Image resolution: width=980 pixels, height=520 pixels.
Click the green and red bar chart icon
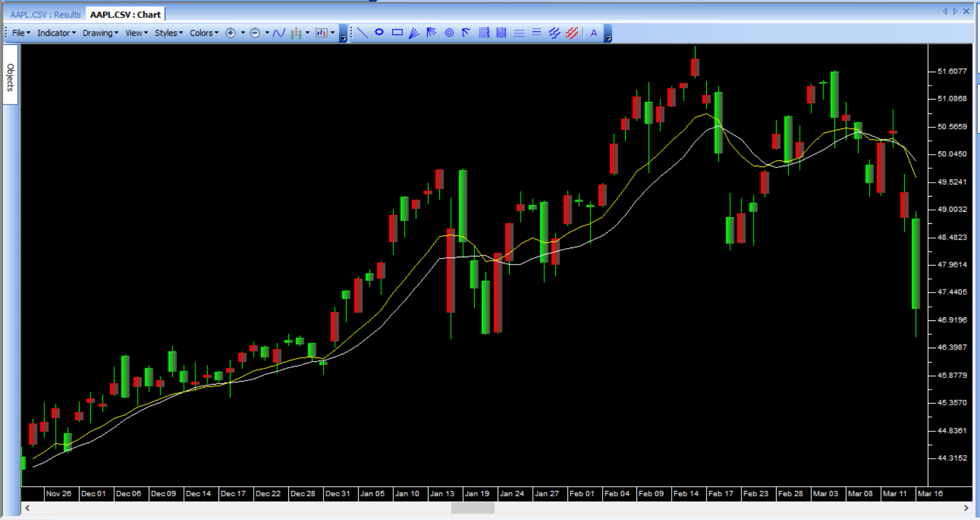click(296, 33)
